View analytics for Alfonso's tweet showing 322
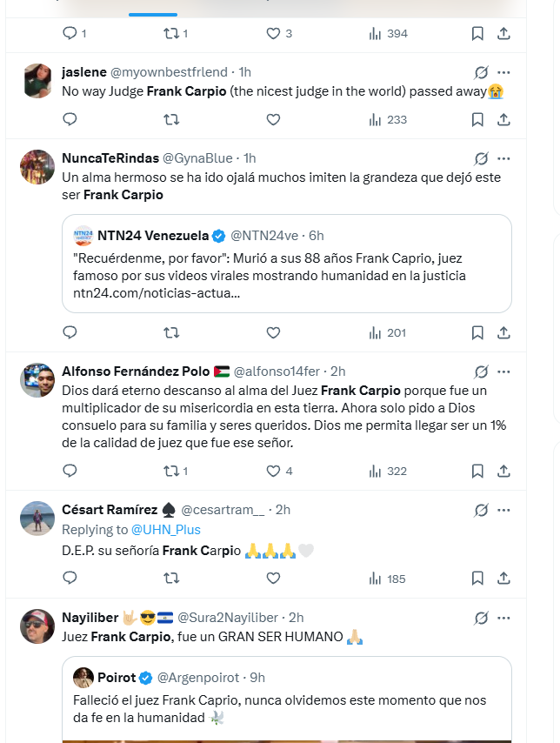Viewport: 560px width, 743px height. tap(388, 472)
